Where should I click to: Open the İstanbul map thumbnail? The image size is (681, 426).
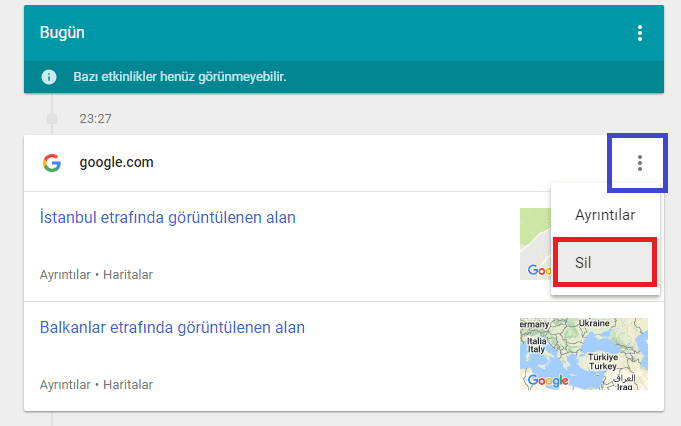pyautogui.click(x=536, y=244)
